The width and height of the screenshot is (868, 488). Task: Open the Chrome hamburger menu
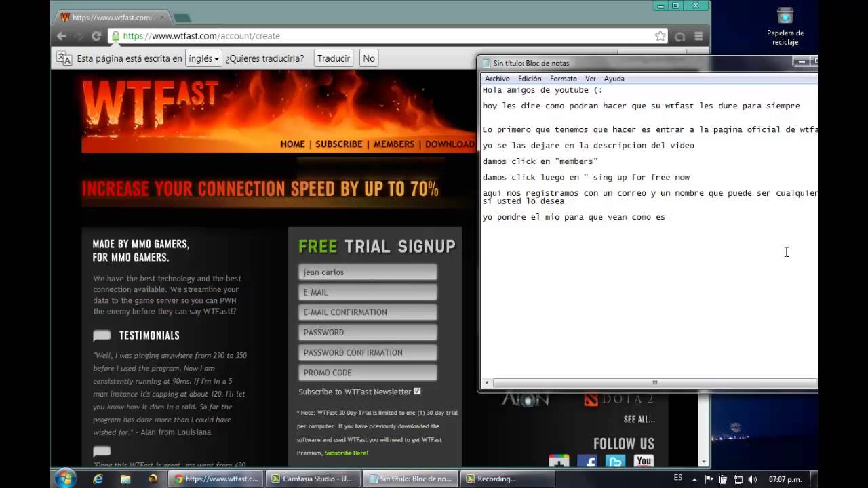point(698,36)
